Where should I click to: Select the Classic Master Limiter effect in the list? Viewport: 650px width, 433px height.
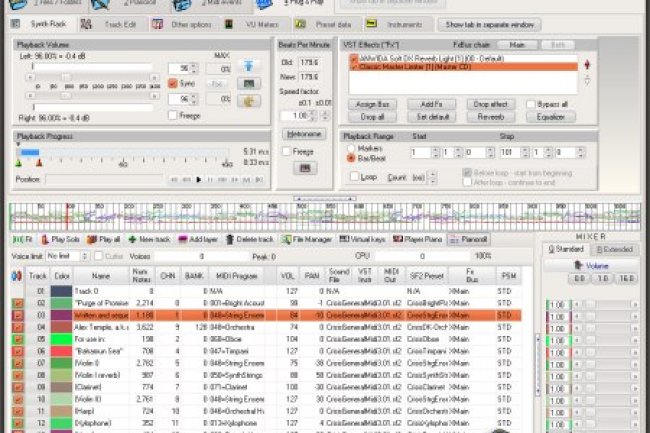(x=463, y=67)
